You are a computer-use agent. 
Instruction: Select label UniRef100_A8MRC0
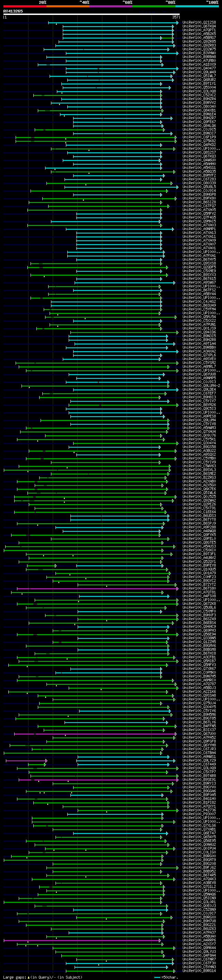pos(199,680)
